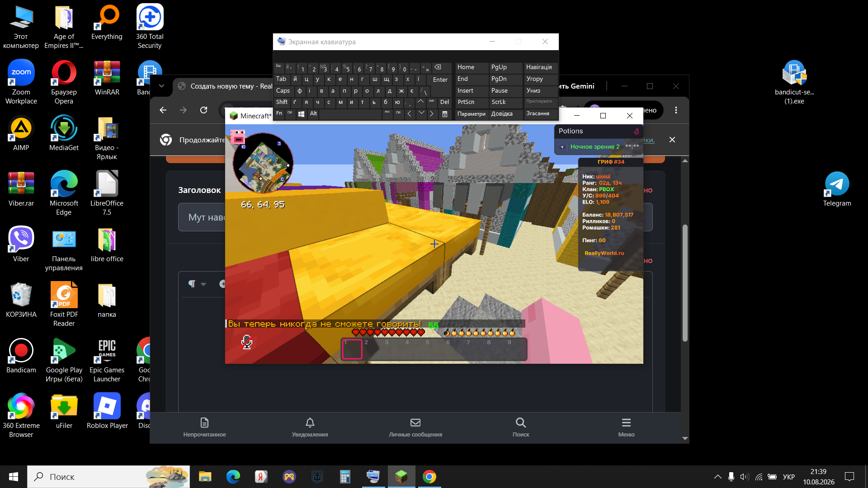
Task: Open the Microsoft Edge desktop shortcut
Action: (x=64, y=194)
